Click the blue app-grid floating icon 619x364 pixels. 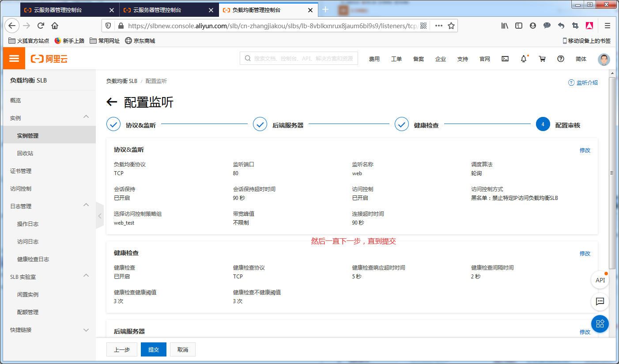[x=600, y=324]
